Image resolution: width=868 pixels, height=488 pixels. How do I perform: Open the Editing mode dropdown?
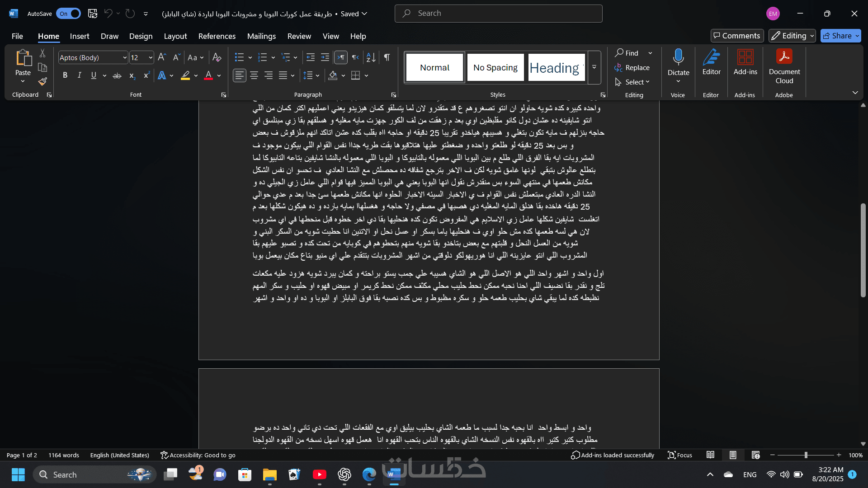792,36
